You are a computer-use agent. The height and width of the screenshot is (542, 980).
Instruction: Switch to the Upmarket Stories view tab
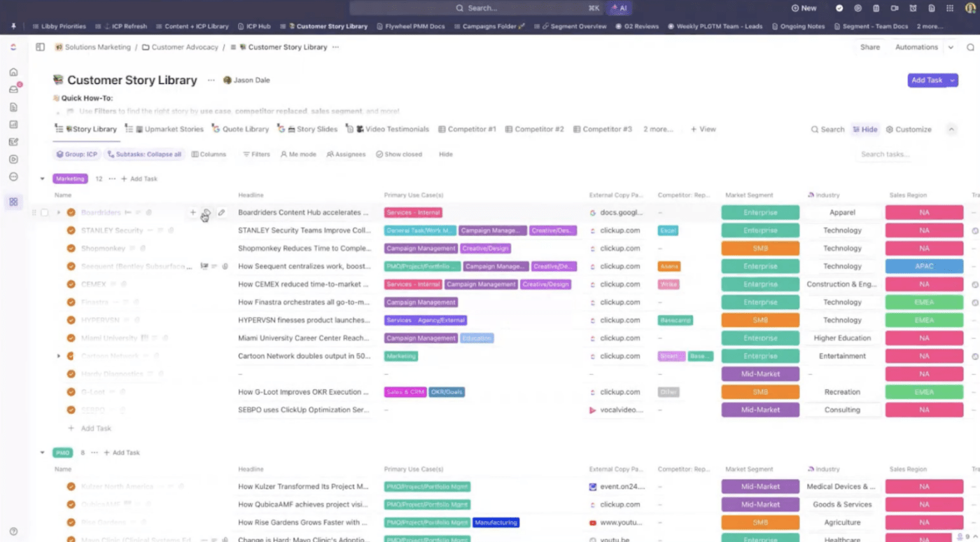click(164, 129)
